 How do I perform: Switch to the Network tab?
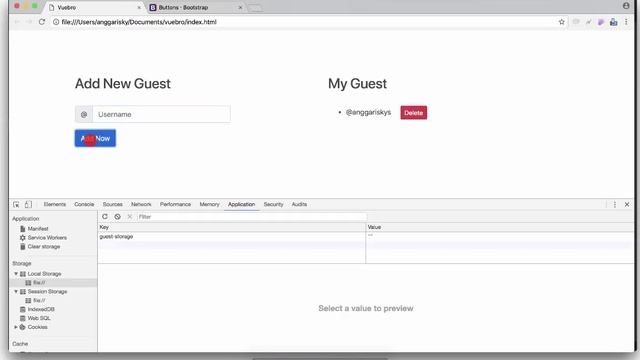[x=141, y=204]
